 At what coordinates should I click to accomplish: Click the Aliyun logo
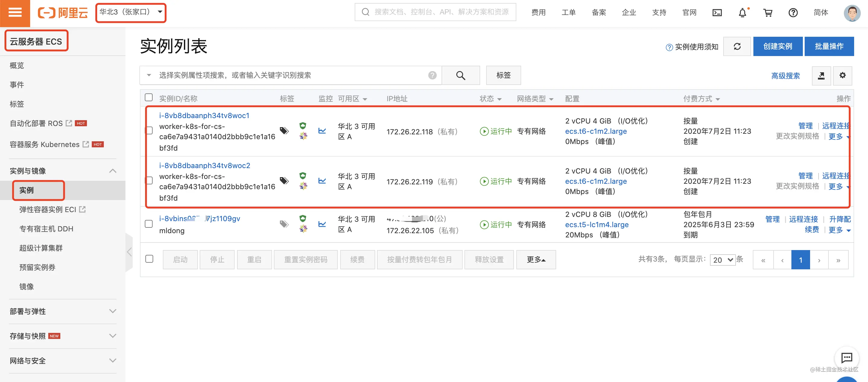pos(63,13)
